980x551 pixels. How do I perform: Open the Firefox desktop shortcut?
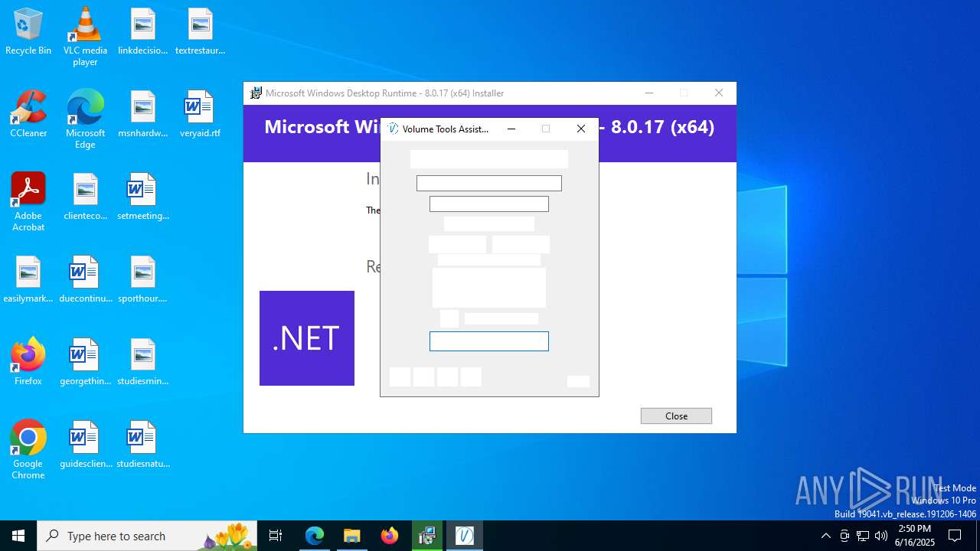point(28,362)
